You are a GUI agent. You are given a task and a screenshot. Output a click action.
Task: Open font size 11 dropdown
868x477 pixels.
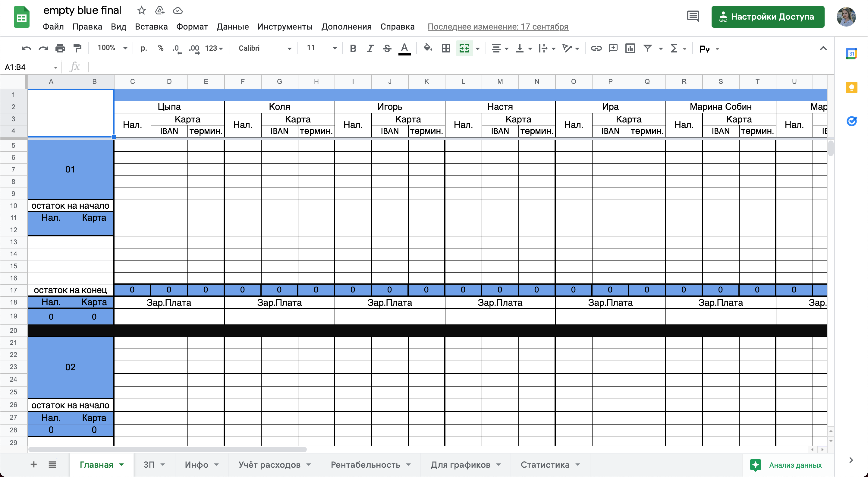tap(322, 48)
